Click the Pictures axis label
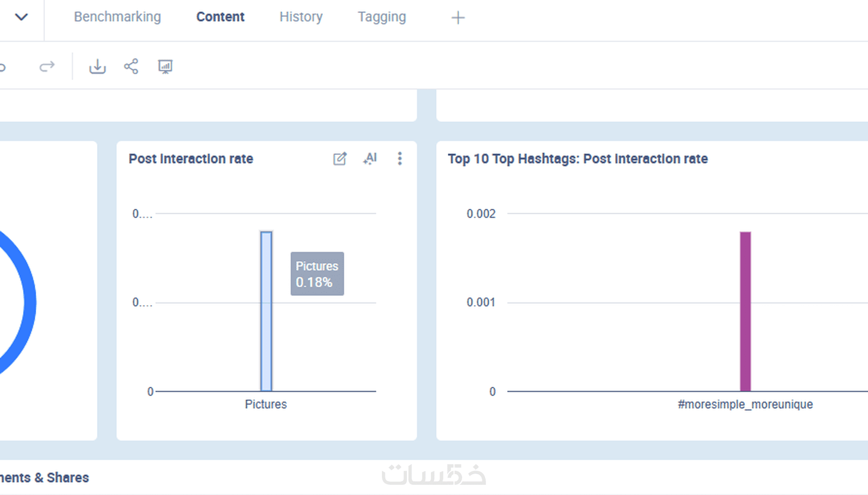The image size is (868, 495). coord(266,404)
